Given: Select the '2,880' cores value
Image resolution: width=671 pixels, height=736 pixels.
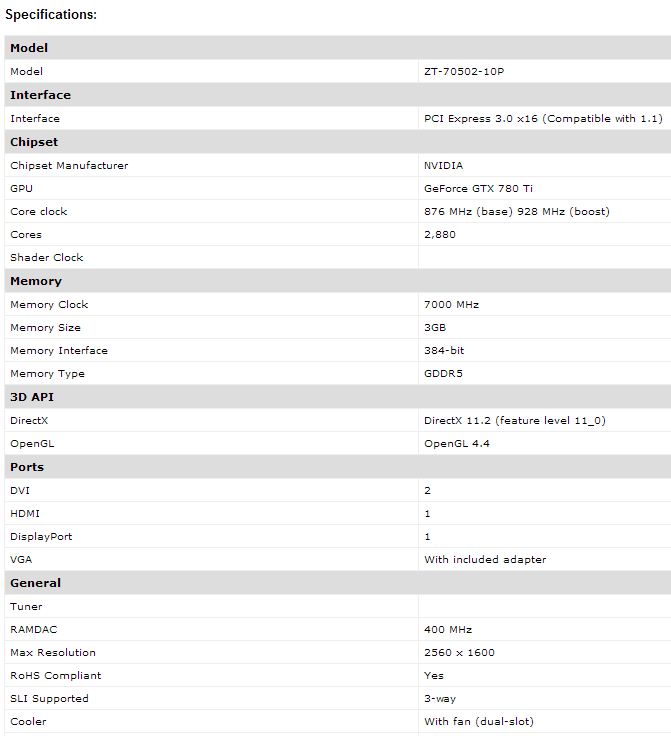Looking at the screenshot, I should tap(440, 234).
